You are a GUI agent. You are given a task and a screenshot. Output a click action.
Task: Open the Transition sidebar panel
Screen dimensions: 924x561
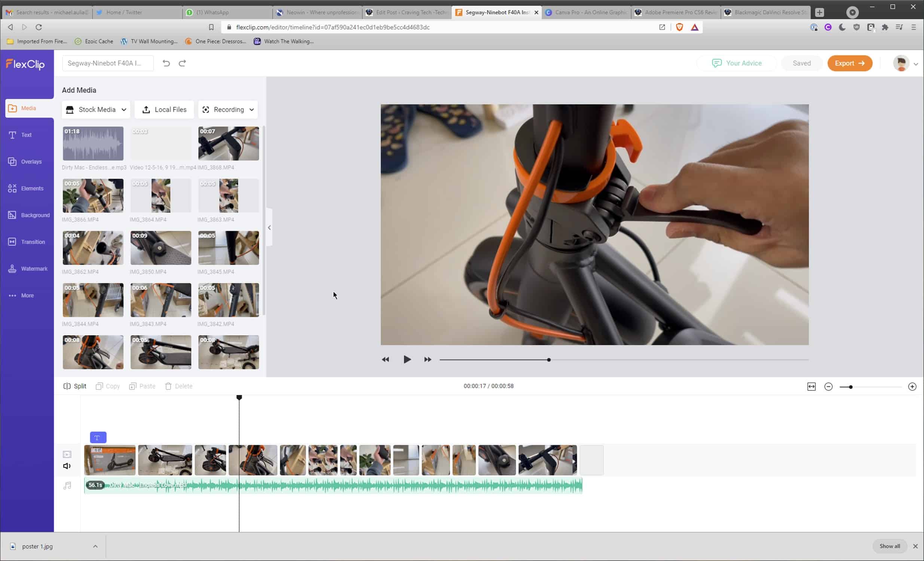coord(27,242)
